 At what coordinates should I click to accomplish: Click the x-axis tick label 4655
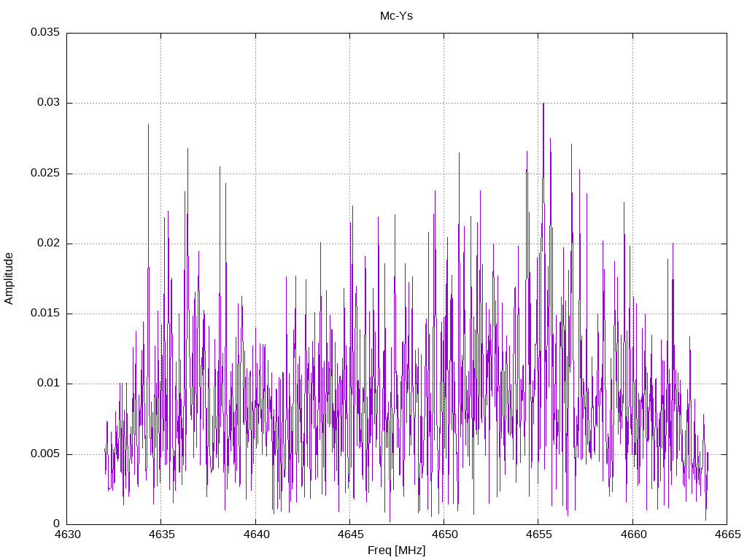click(538, 534)
